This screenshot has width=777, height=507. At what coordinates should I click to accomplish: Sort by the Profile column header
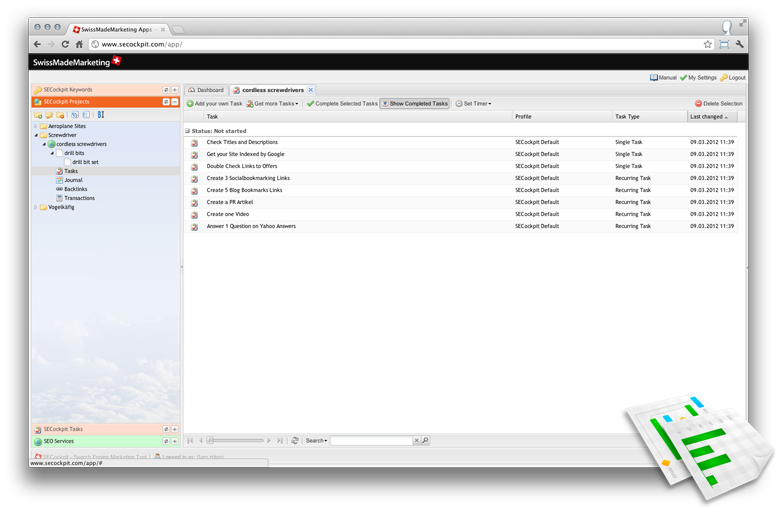[x=562, y=116]
